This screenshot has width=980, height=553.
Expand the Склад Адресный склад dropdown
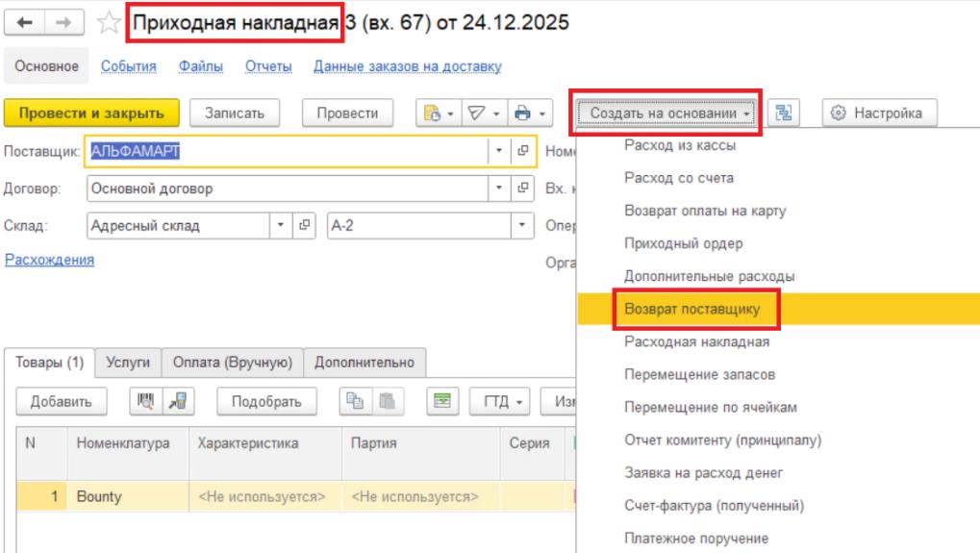(x=281, y=225)
